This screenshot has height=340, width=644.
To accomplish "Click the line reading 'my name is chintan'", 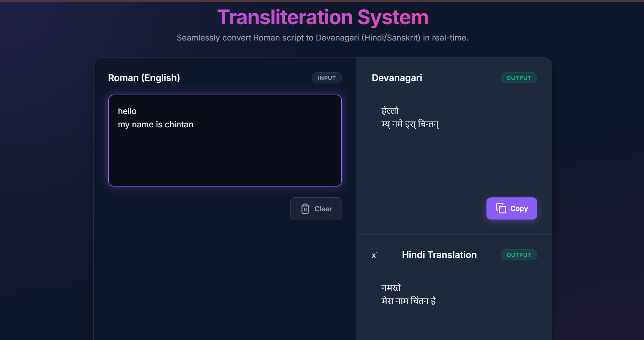I will [x=155, y=124].
